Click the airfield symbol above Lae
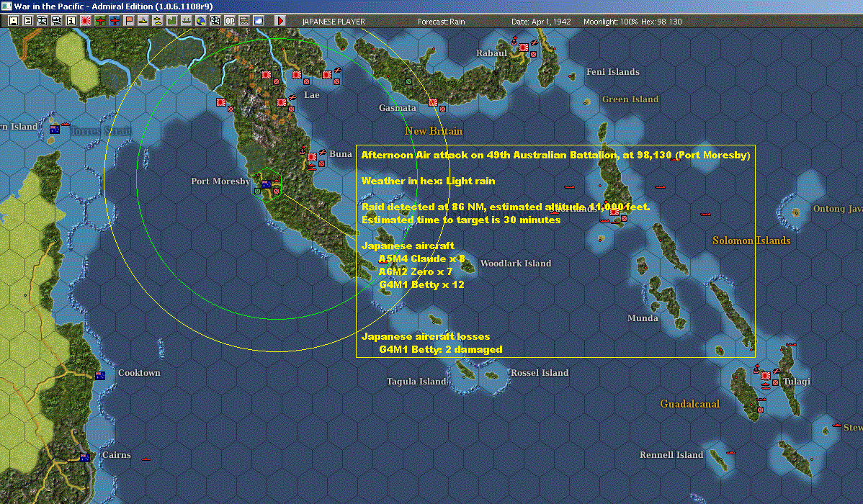Screen dimensions: 863x504 tap(337, 70)
